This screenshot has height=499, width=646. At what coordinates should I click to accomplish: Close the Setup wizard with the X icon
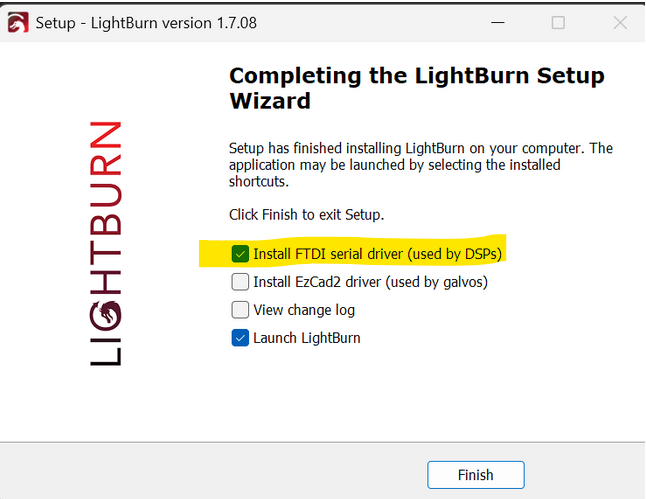[x=620, y=23]
